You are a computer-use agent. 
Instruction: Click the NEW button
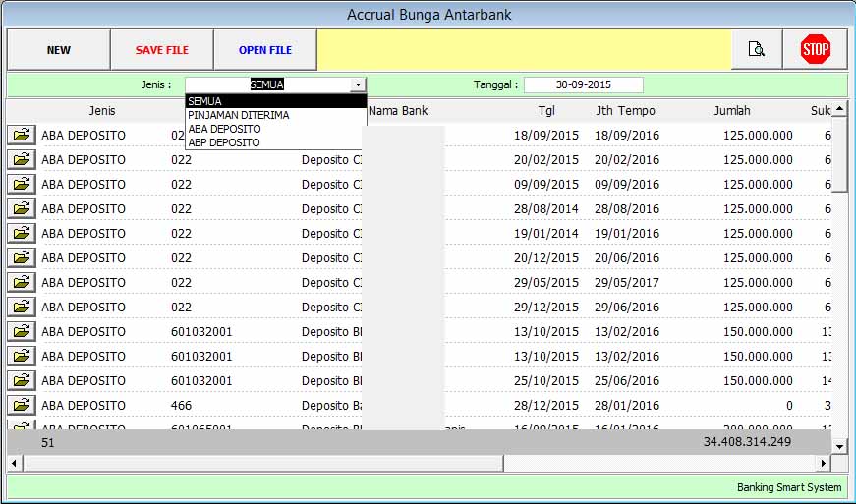click(58, 50)
